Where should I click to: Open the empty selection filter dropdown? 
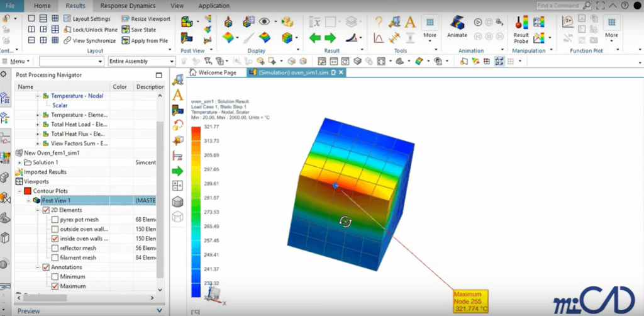tap(72, 61)
